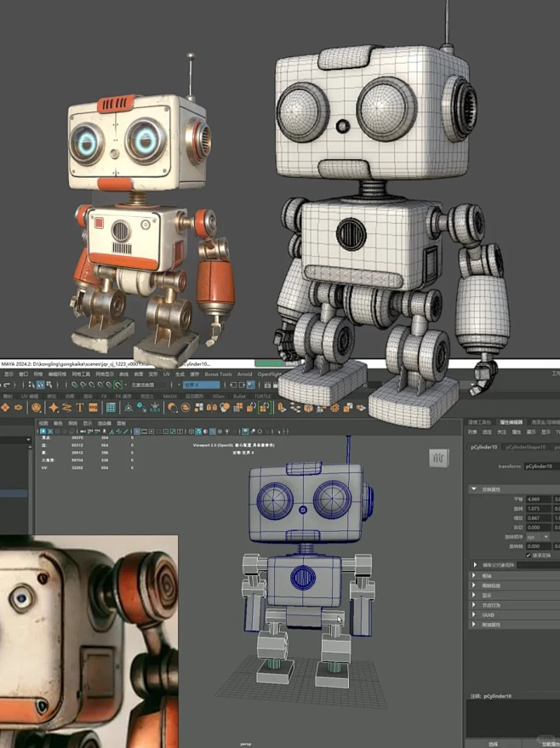Toggle select by hierarchy mode button
The width and height of the screenshot is (560, 748).
pyautogui.click(x=31, y=385)
